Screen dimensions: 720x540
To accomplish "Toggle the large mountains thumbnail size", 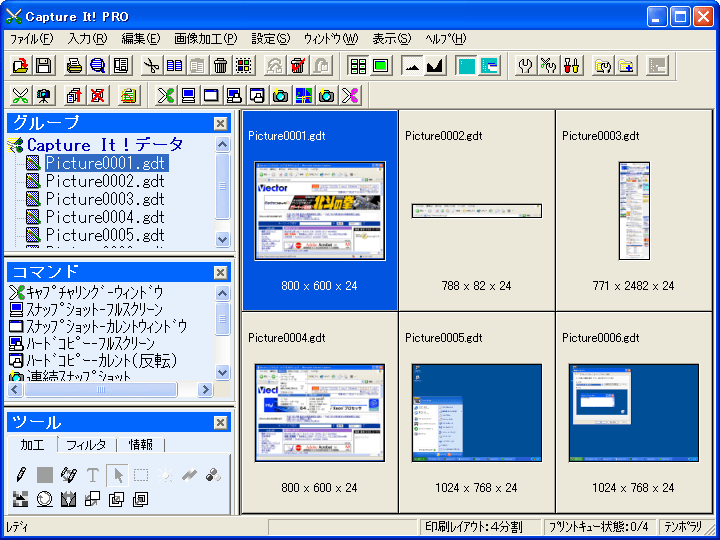I will pos(434,66).
